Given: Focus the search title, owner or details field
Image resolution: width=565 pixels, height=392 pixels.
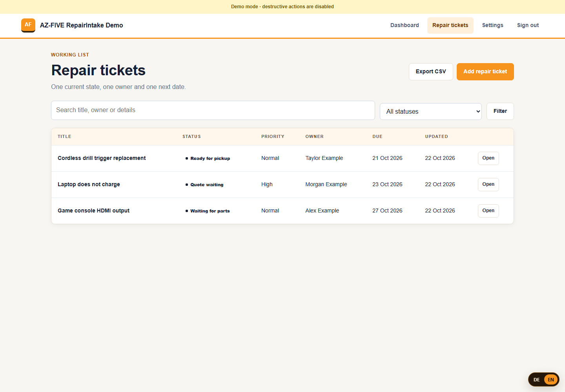Looking at the screenshot, I should (213, 110).
